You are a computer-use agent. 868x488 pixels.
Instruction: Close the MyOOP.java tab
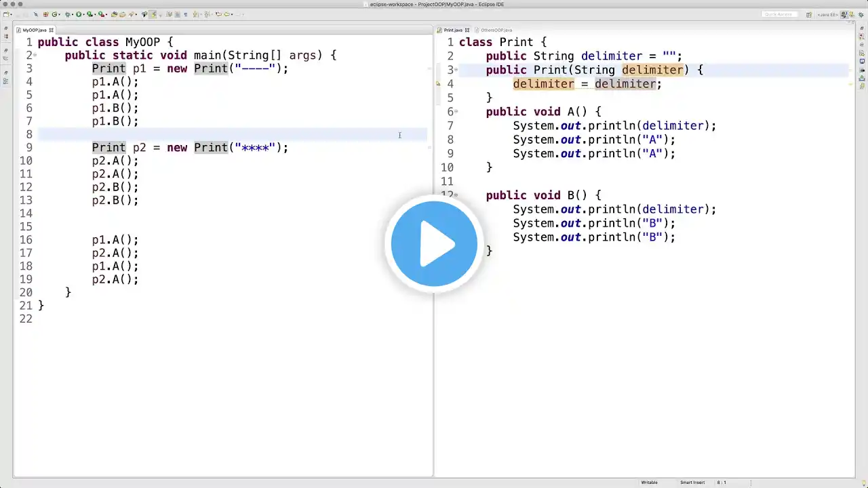[51, 30]
